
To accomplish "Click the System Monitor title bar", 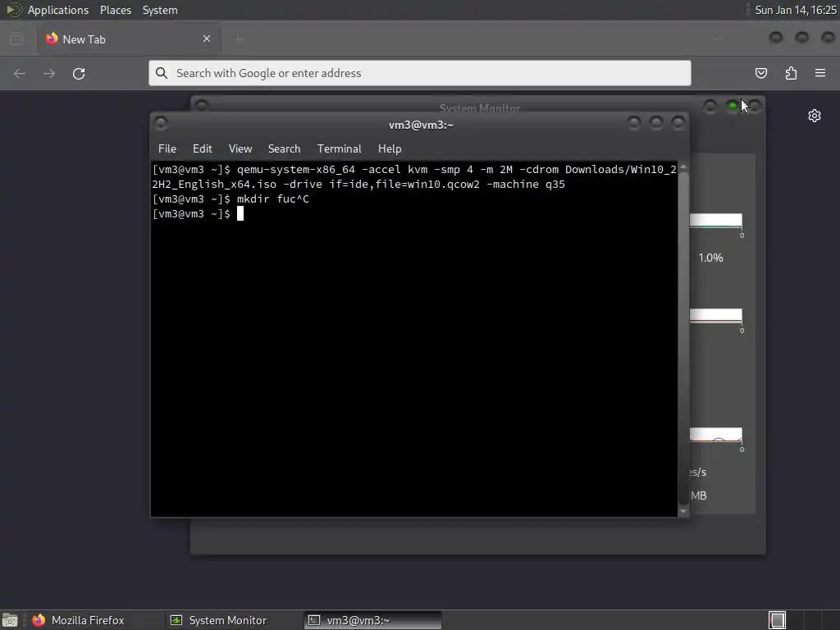I will [479, 106].
